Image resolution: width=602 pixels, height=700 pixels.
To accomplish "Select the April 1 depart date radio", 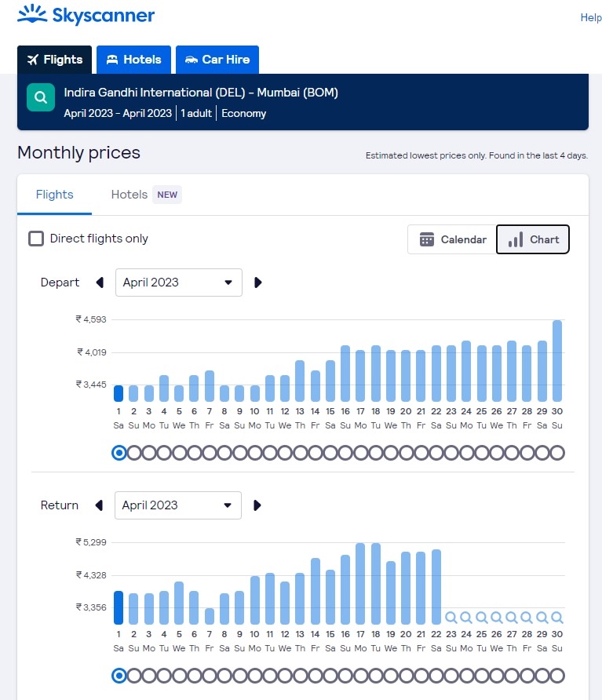I will tap(119, 452).
